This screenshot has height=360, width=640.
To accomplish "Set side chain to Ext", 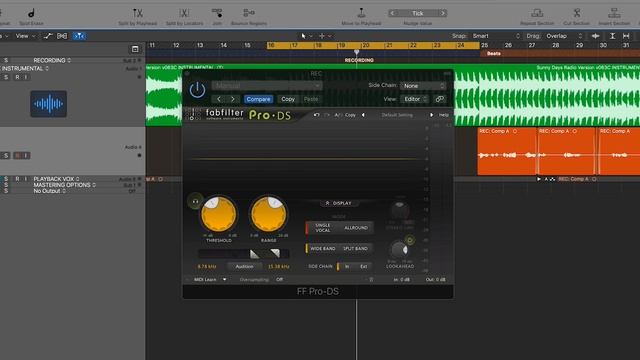I will coord(363,267).
